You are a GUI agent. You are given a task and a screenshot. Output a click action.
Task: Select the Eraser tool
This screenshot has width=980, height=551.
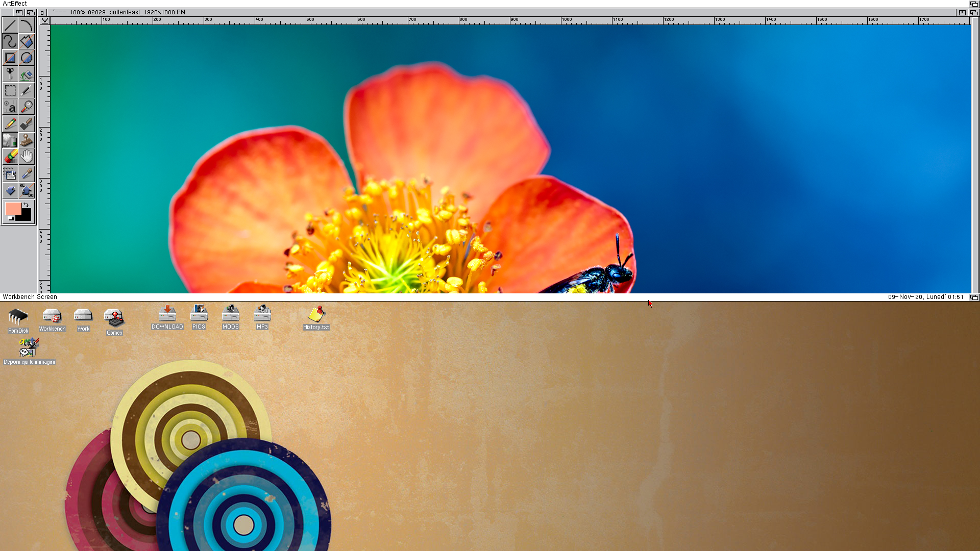click(10, 157)
